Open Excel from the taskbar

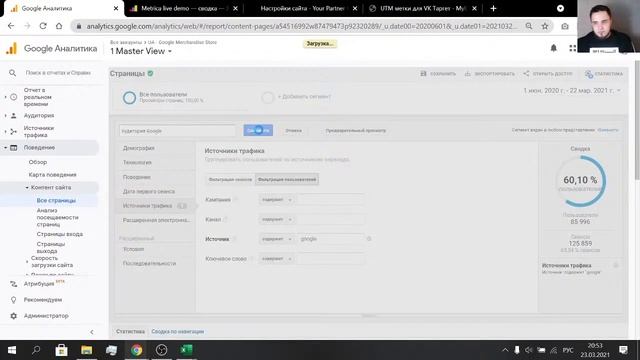(x=186, y=350)
